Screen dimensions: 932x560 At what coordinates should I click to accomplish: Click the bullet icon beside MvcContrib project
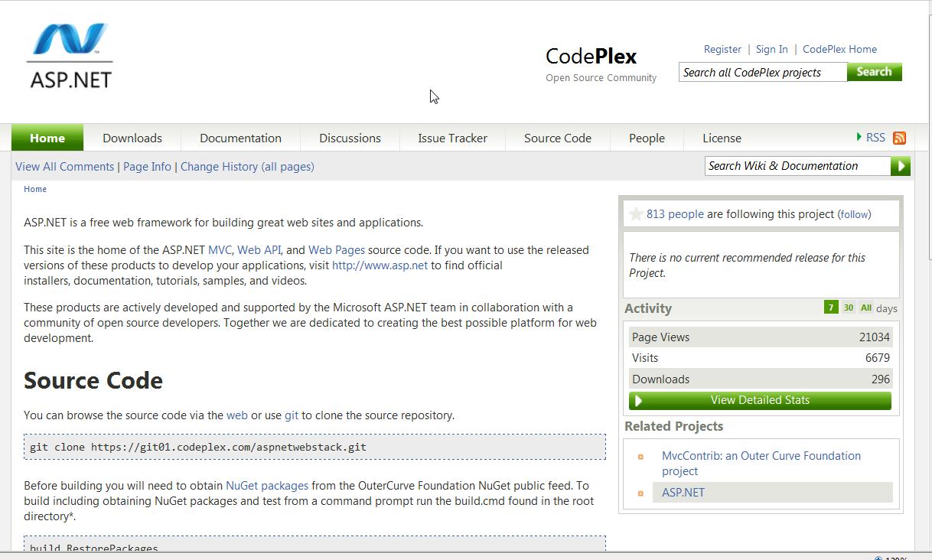(x=640, y=457)
